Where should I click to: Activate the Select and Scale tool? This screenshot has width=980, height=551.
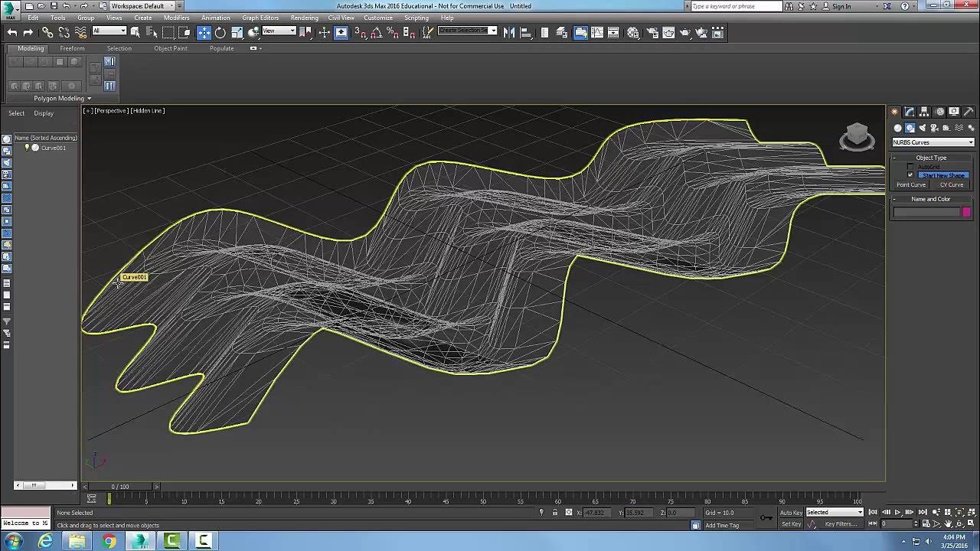[x=237, y=32]
